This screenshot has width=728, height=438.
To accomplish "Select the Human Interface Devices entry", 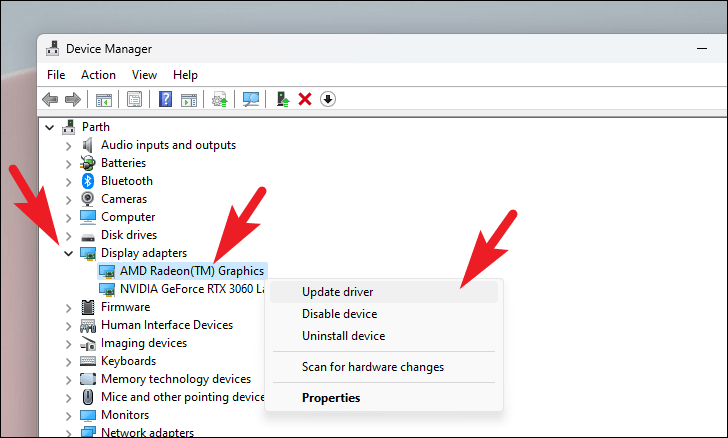I will click(167, 325).
